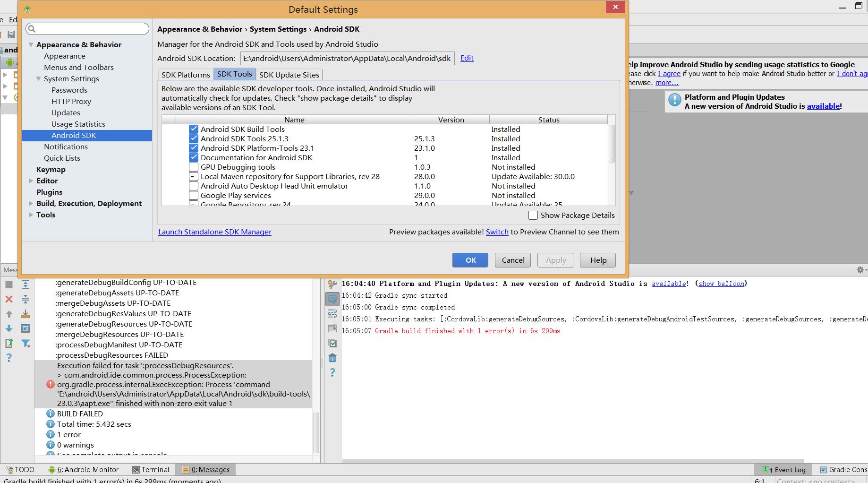Toggle show balloon icon in Event Log
868x483 pixels.
332,299
